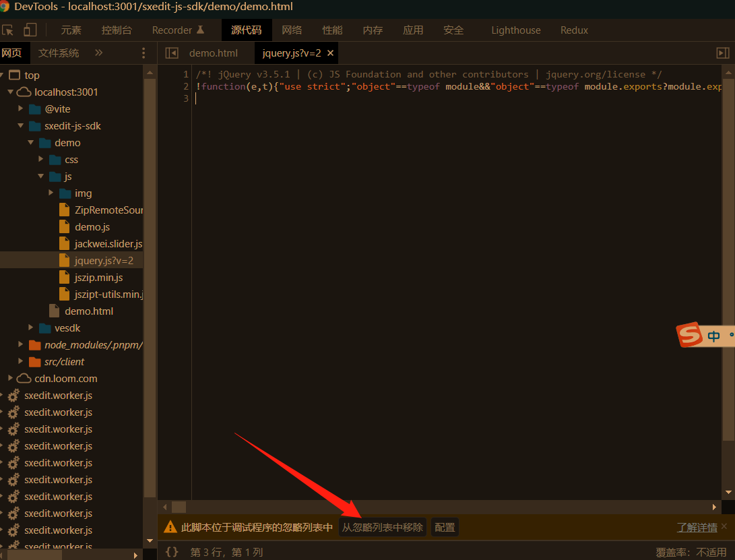The width and height of the screenshot is (735, 560).
Task: Toggle the navigator sidebar panel icon
Action: pos(172,53)
